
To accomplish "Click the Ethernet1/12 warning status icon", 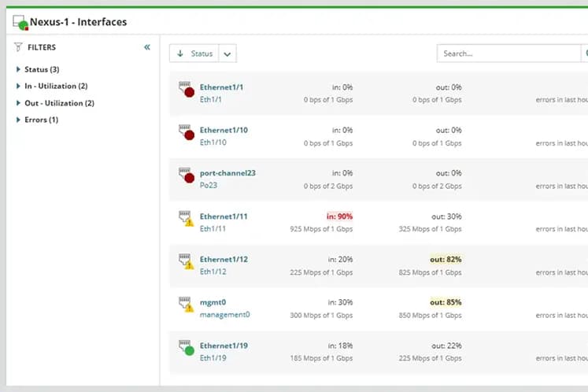I will click(x=187, y=261).
